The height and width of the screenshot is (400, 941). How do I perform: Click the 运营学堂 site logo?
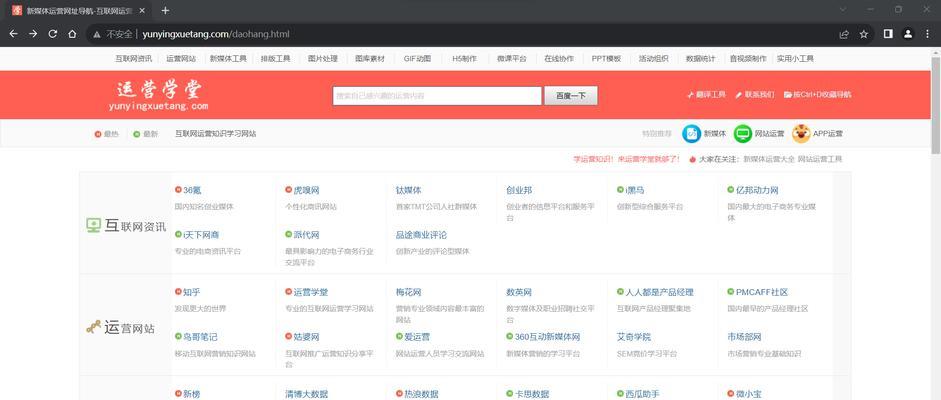tap(160, 95)
